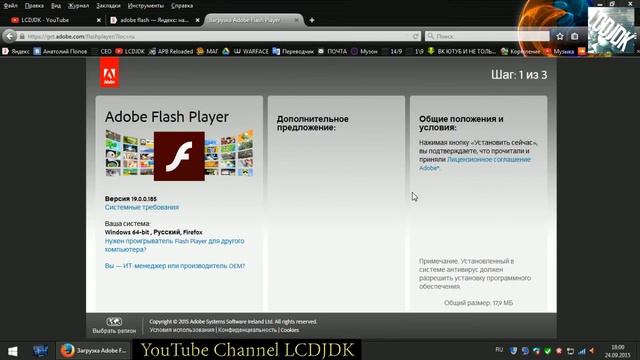Click the Adobe Flash Player heading
The height and width of the screenshot is (360, 640).
[x=167, y=117]
